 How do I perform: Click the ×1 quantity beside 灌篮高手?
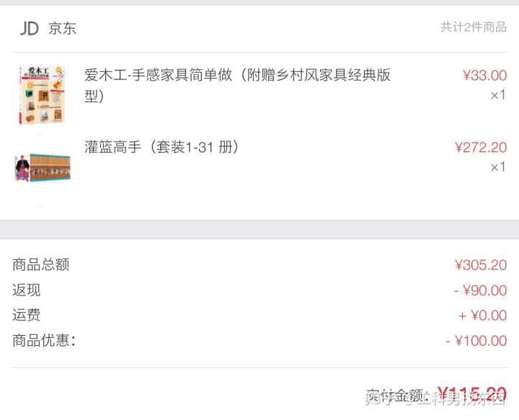tap(498, 167)
